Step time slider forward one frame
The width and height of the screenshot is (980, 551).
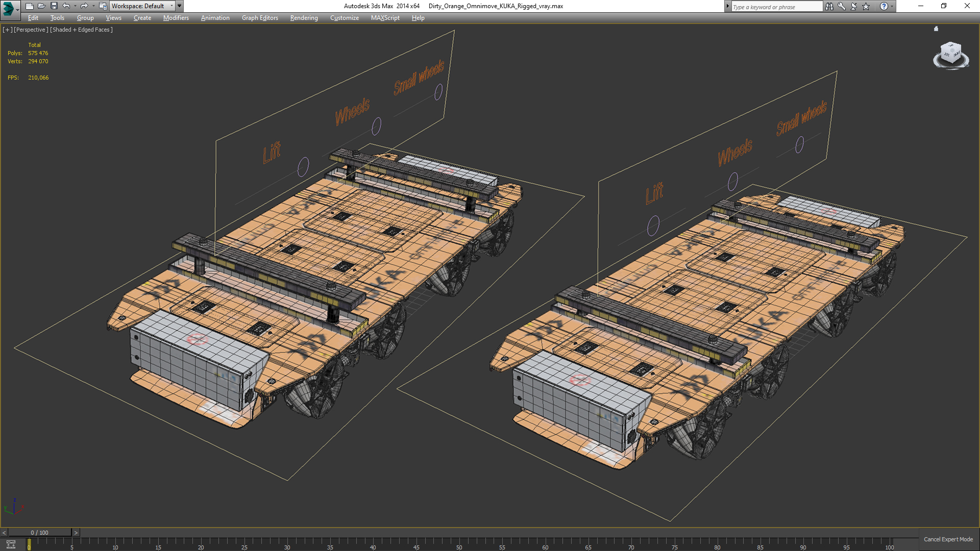(x=76, y=533)
